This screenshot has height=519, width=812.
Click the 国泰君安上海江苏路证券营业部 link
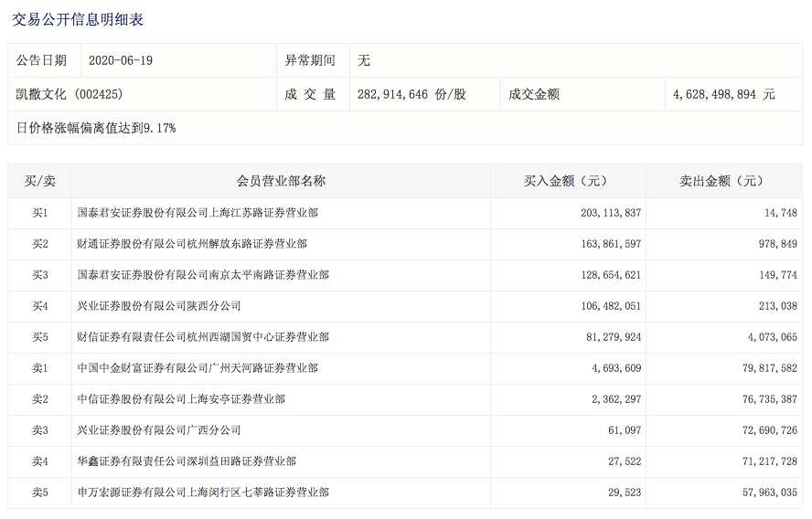point(198,213)
